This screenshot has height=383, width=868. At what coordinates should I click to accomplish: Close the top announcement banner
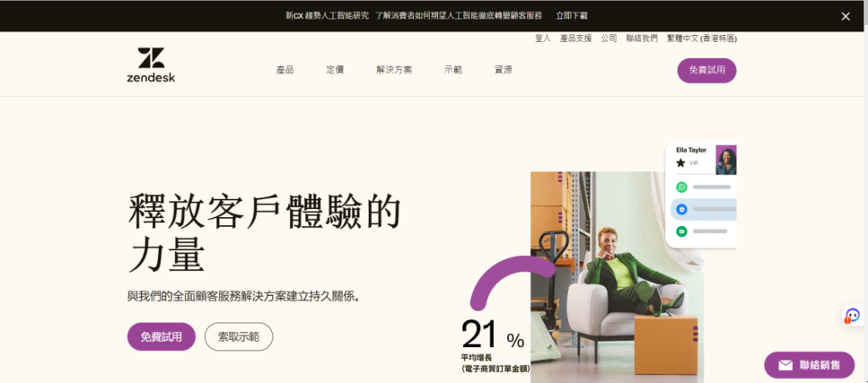coord(846,16)
